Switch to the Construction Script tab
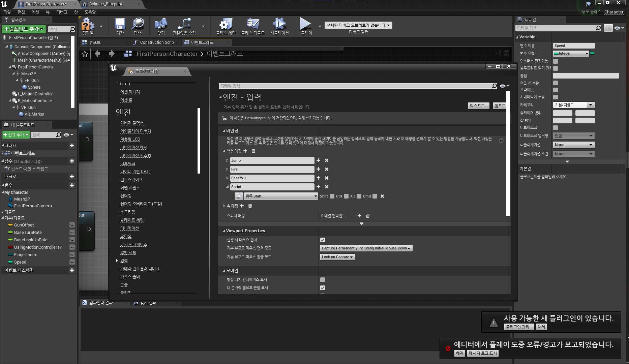Screen dimensions: 629x364 (157, 42)
